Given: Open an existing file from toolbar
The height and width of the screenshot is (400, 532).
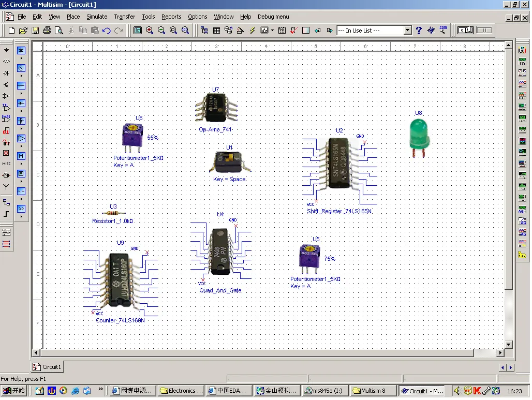Looking at the screenshot, I should coord(23,31).
